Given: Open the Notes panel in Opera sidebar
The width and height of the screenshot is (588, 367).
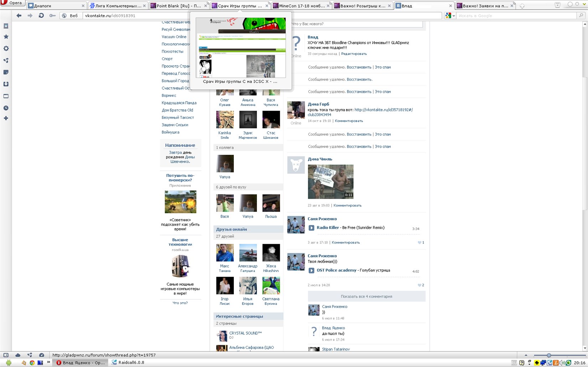Looking at the screenshot, I should 6,72.
